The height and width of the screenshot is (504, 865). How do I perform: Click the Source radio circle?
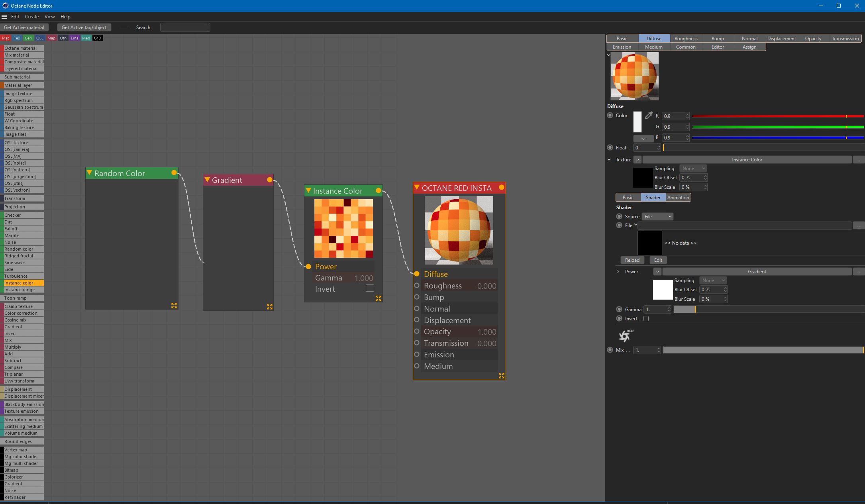(x=619, y=217)
